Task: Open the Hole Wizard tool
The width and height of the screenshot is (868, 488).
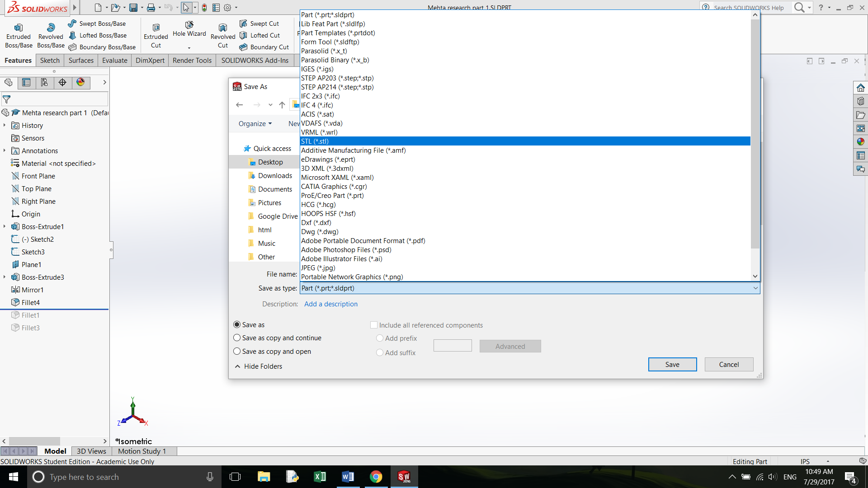Action: (x=189, y=25)
